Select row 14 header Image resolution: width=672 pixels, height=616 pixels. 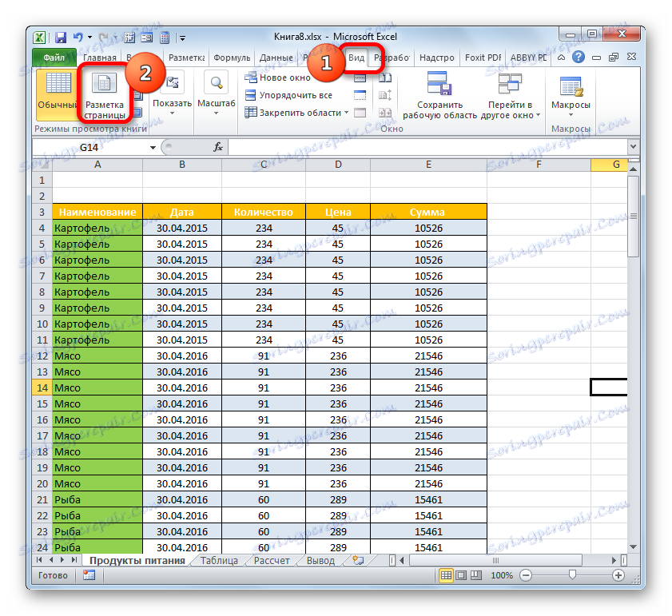(42, 388)
